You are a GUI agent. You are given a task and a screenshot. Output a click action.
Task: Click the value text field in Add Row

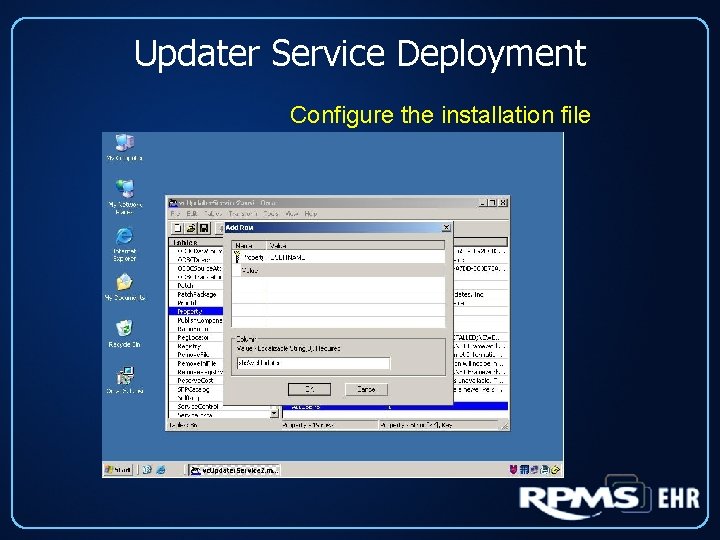313,363
